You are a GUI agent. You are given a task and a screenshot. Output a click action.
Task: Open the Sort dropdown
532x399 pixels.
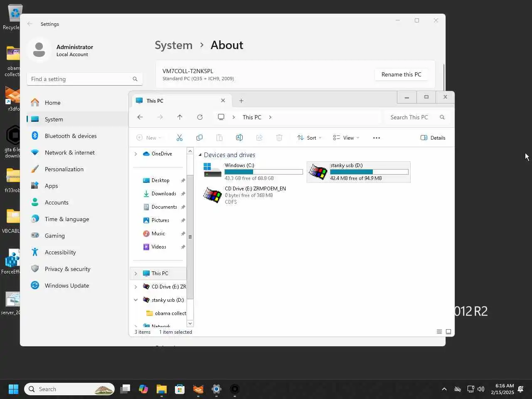(309, 138)
